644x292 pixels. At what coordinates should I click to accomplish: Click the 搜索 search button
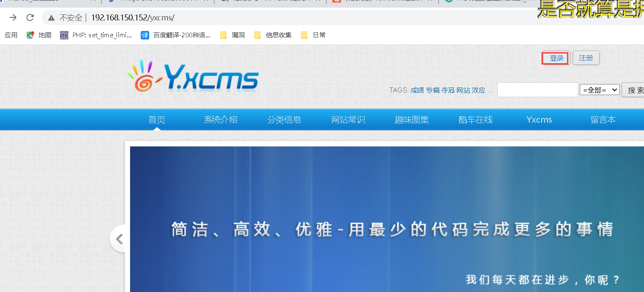pyautogui.click(x=635, y=90)
